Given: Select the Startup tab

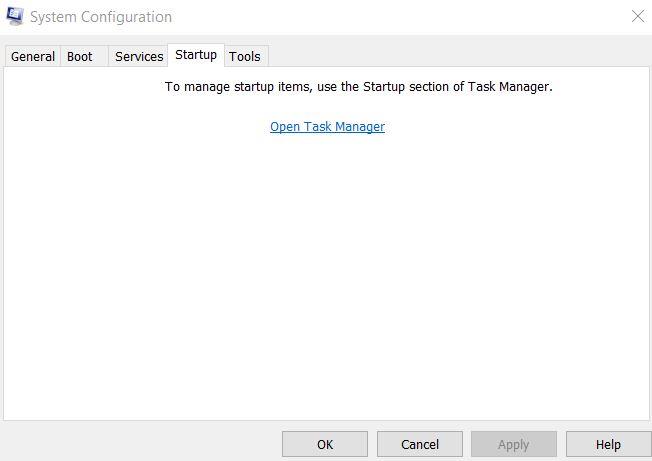Looking at the screenshot, I should click(196, 55).
